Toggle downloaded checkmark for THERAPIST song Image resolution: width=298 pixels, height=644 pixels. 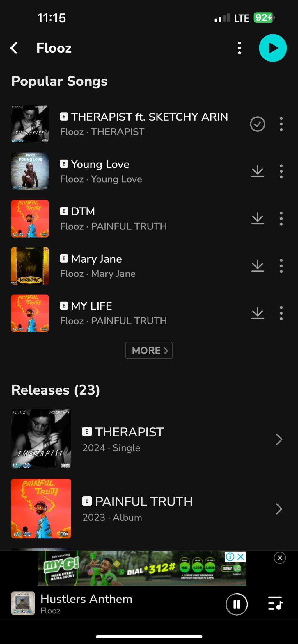(258, 124)
